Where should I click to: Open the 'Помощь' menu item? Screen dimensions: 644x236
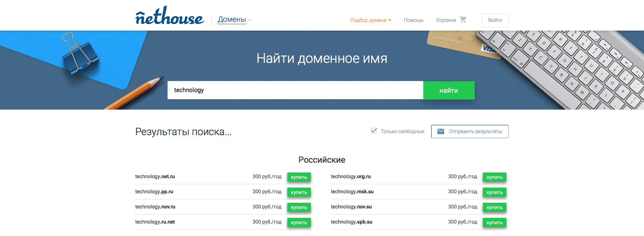point(414,20)
